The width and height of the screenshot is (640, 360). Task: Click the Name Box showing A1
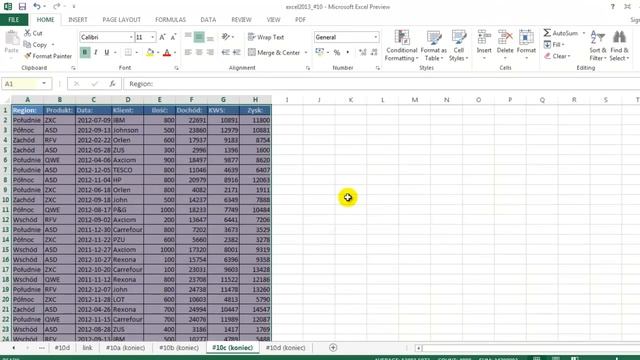point(22,84)
